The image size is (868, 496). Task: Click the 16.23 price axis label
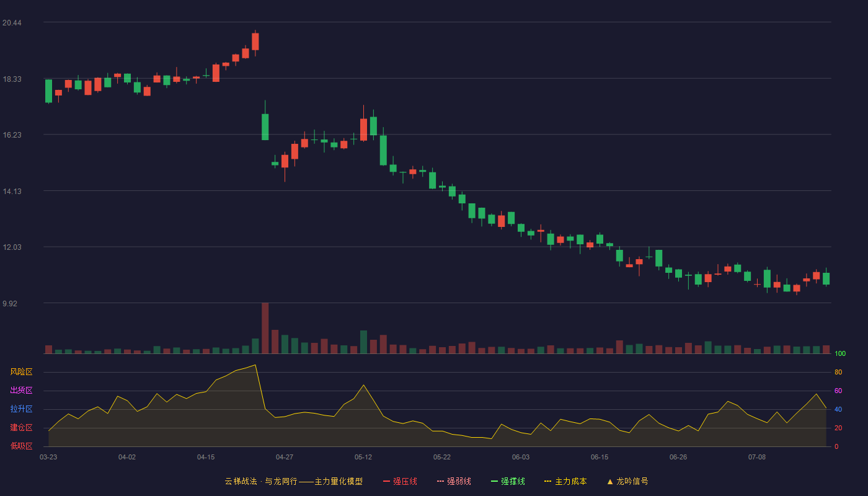pyautogui.click(x=12, y=135)
